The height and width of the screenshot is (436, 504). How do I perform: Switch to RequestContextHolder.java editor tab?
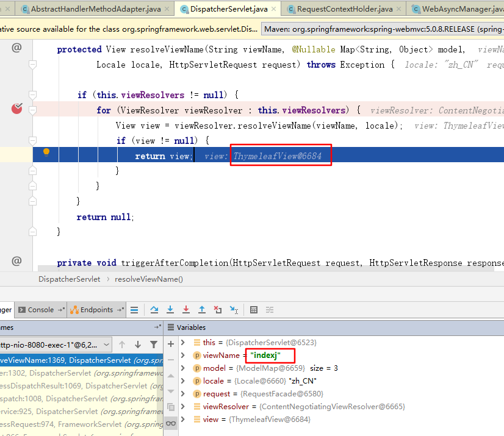(340, 9)
